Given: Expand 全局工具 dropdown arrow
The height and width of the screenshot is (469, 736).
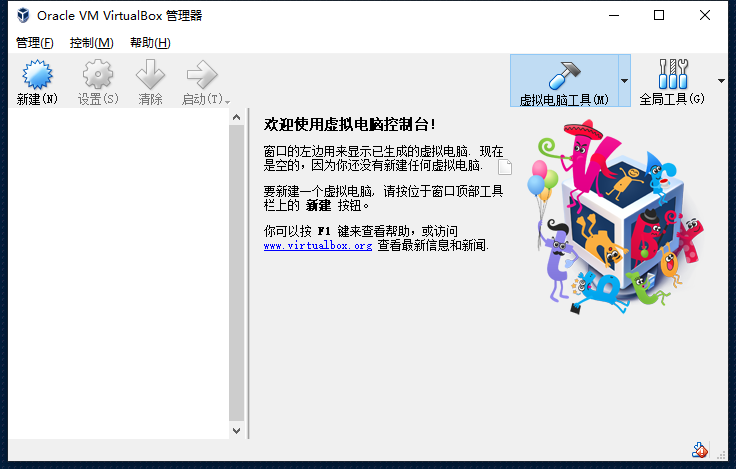Looking at the screenshot, I should pyautogui.click(x=721, y=81).
